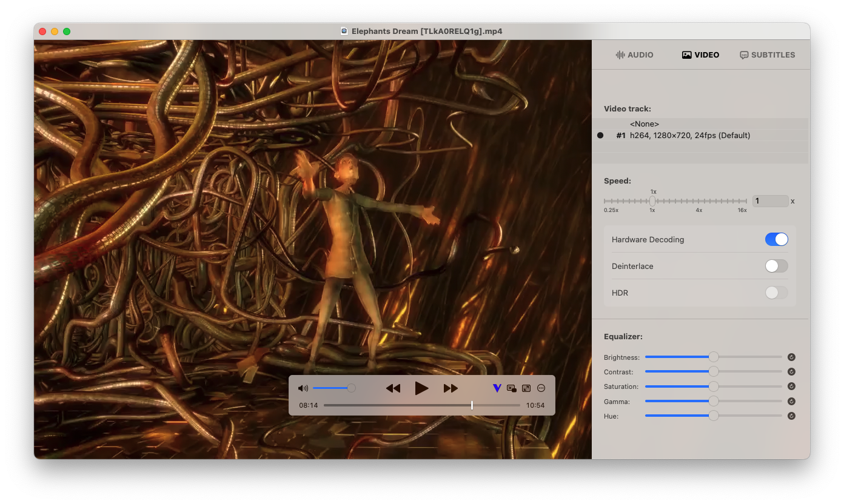The height and width of the screenshot is (504, 844).
Task: Enable the Deinterlace switch
Action: (x=777, y=266)
